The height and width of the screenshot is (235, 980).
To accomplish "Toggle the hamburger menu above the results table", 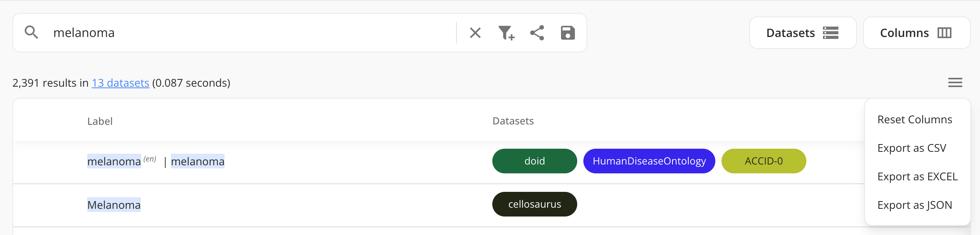I will tap(955, 82).
